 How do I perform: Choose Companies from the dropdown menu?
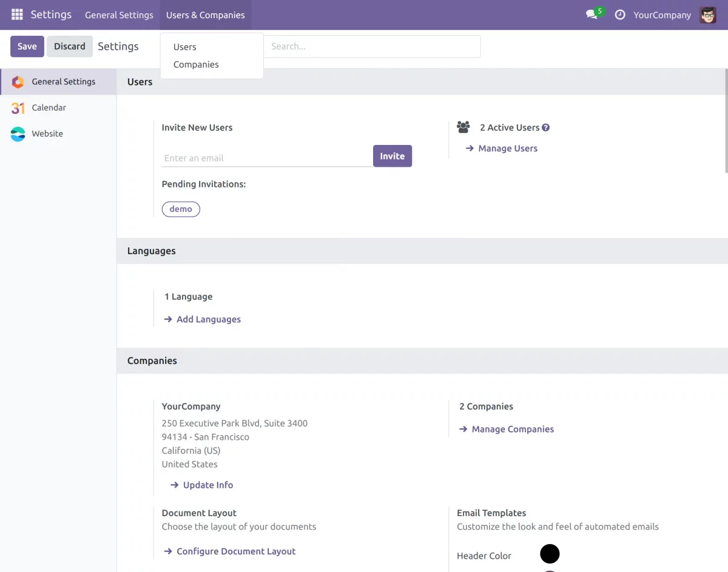tap(196, 64)
